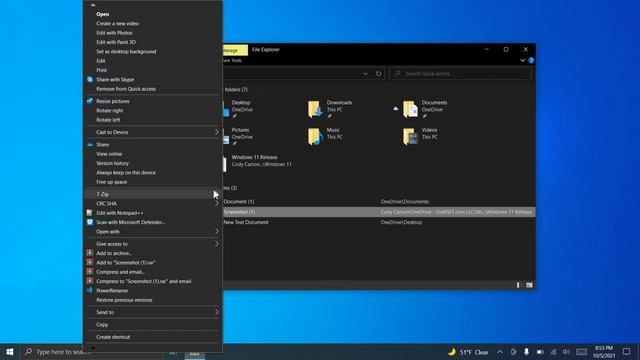Click the context menu scroll-up arrow

(93, 5)
